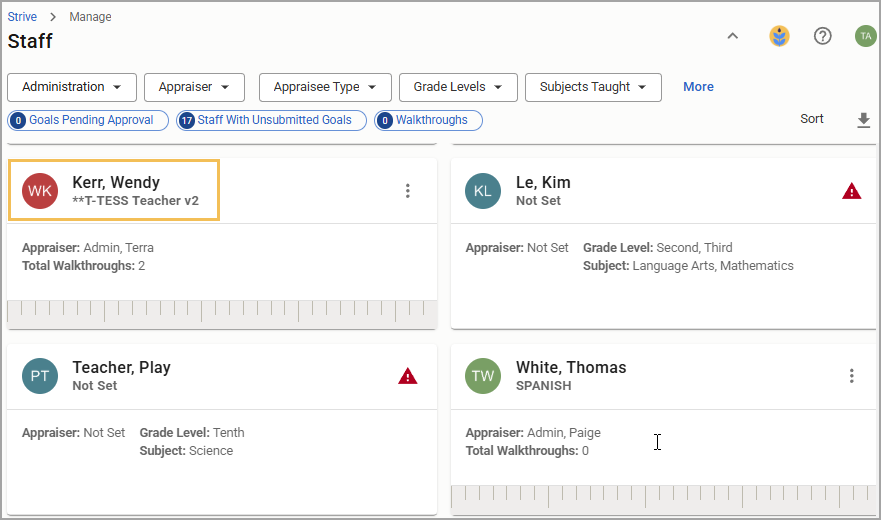Click the red warning icon on Le, Kim's card
This screenshot has width=881, height=520.
coord(852,191)
